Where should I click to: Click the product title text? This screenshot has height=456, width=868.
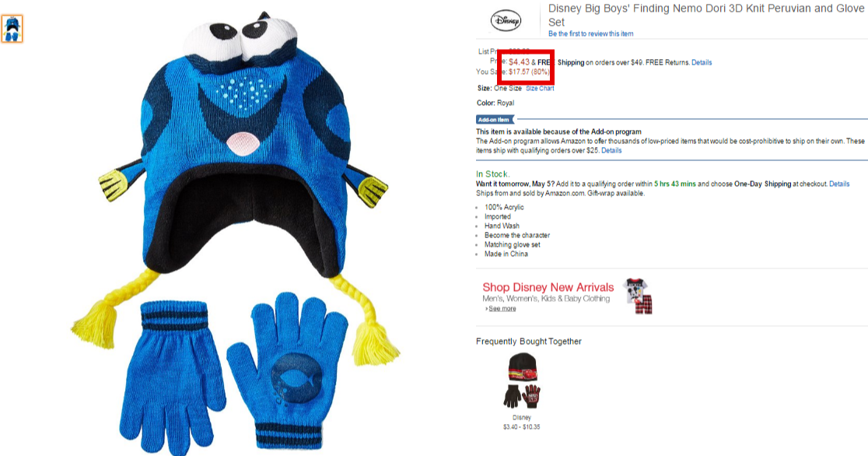[705, 16]
